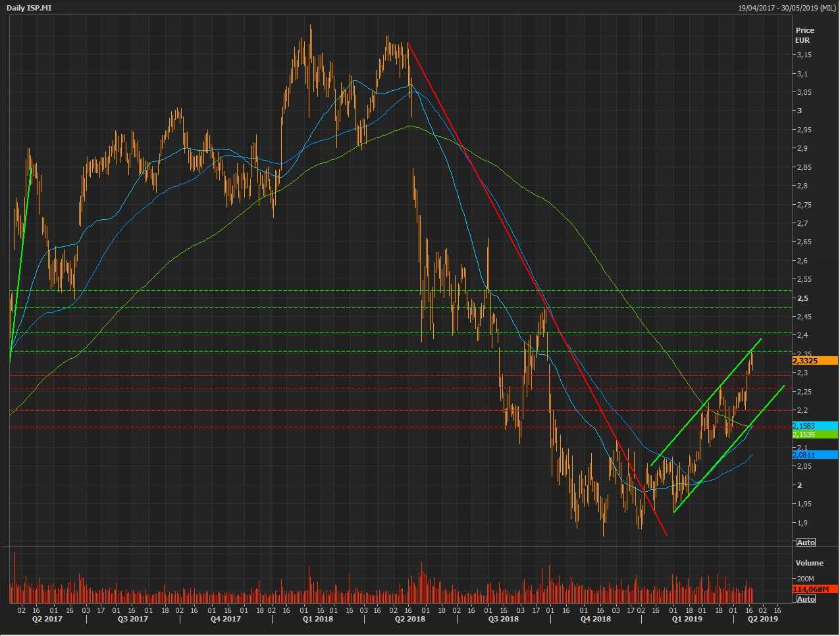Viewport: 840px width, 636px height.
Task: Click the Q2 2017 quarter label
Action: 47,619
